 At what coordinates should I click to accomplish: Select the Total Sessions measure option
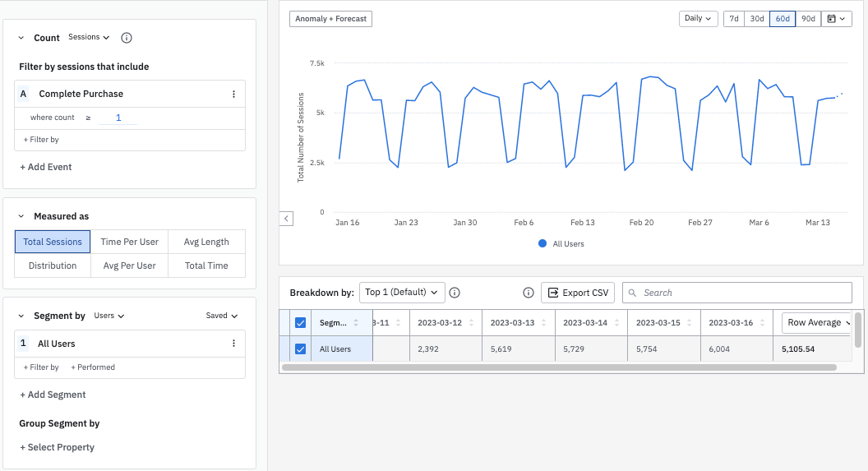point(53,242)
